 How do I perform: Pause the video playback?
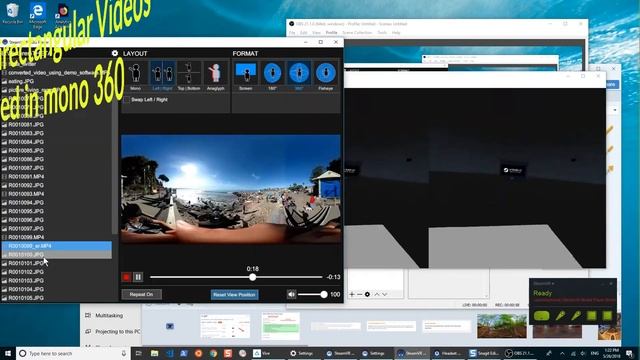pyautogui.click(x=138, y=277)
